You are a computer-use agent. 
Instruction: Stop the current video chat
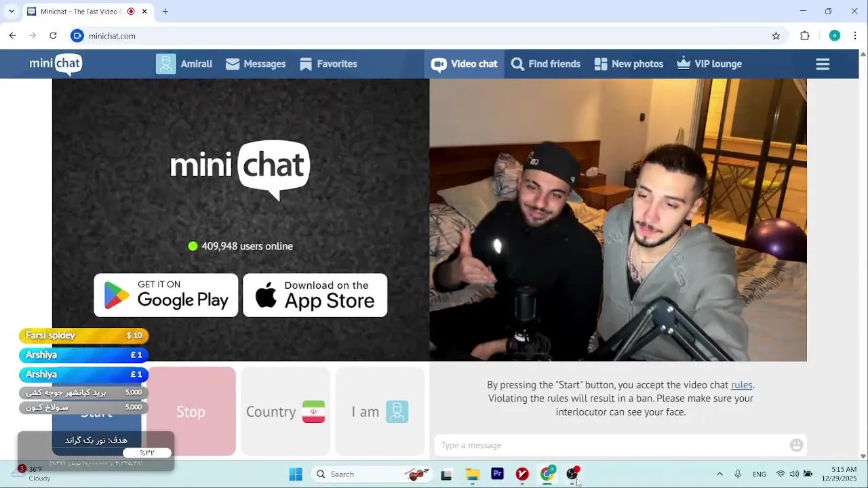pos(191,411)
